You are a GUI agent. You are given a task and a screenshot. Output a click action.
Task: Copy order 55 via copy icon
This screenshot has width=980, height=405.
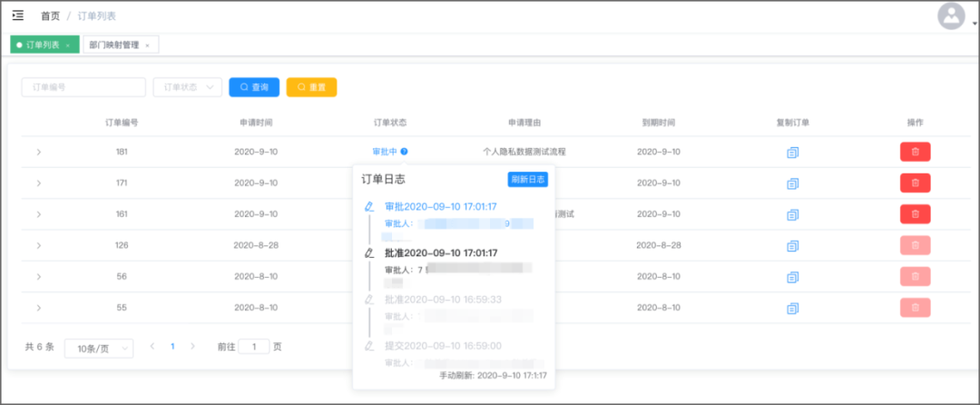792,308
